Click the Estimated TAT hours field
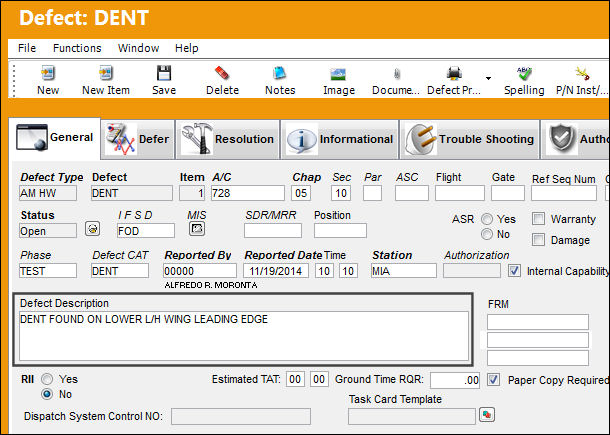The width and height of the screenshot is (610, 435). pos(295,379)
